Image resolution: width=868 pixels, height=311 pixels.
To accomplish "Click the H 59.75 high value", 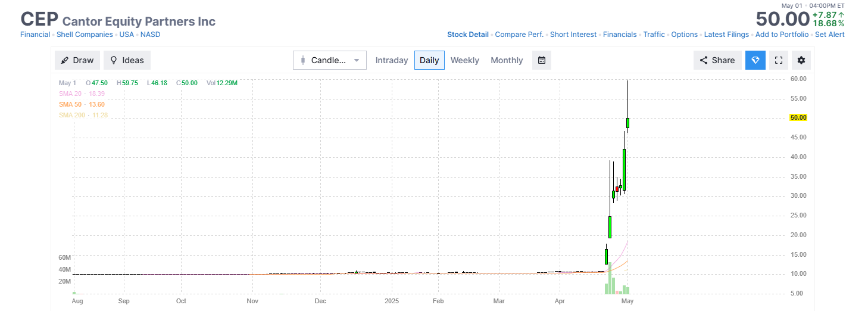I will click(127, 83).
